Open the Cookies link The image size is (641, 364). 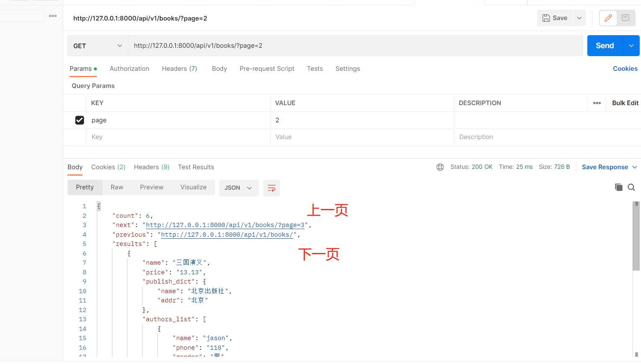625,69
